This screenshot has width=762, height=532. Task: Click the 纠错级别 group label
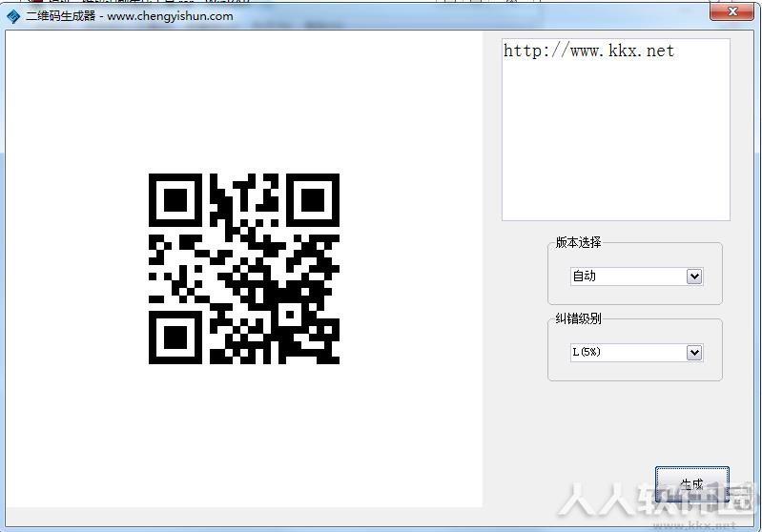(x=578, y=318)
